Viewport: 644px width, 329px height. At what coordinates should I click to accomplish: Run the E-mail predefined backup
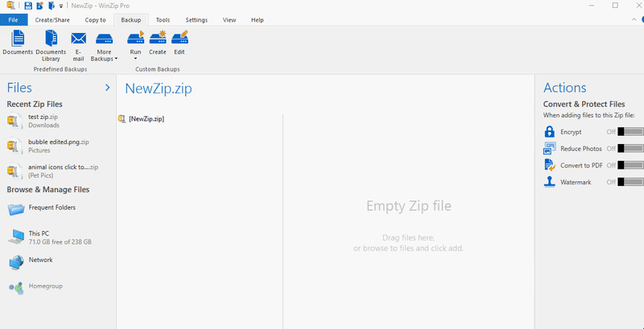(x=78, y=47)
